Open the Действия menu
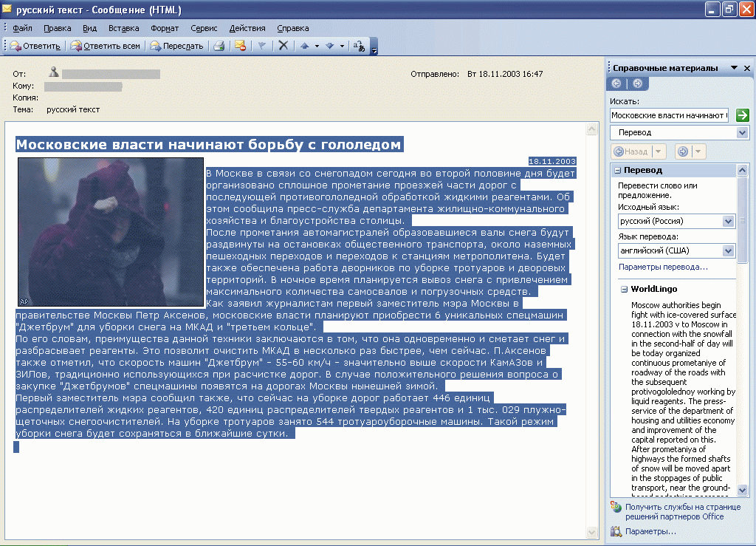 pyautogui.click(x=247, y=28)
